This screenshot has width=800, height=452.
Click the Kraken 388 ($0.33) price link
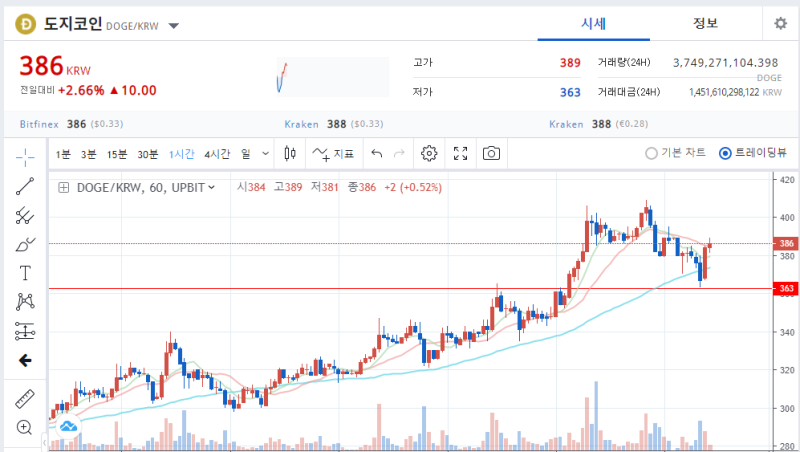tap(334, 124)
